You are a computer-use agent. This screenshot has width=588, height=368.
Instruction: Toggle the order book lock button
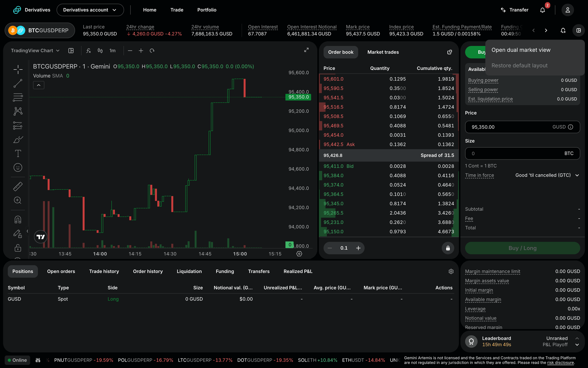[448, 248]
